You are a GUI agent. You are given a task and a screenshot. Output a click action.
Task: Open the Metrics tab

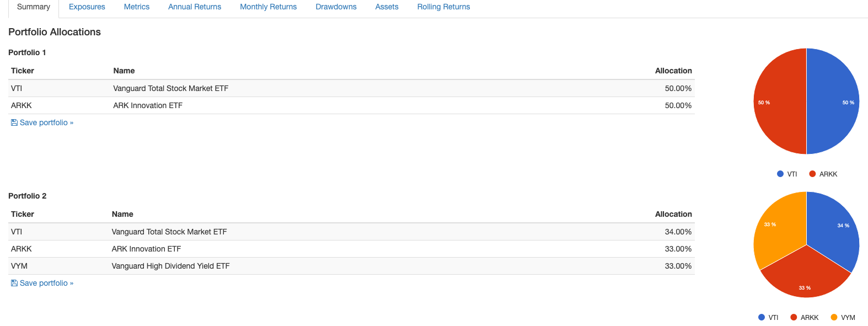(x=137, y=7)
